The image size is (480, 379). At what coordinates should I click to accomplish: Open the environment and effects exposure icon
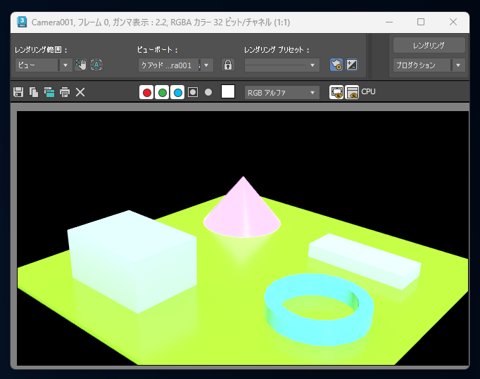pos(352,65)
